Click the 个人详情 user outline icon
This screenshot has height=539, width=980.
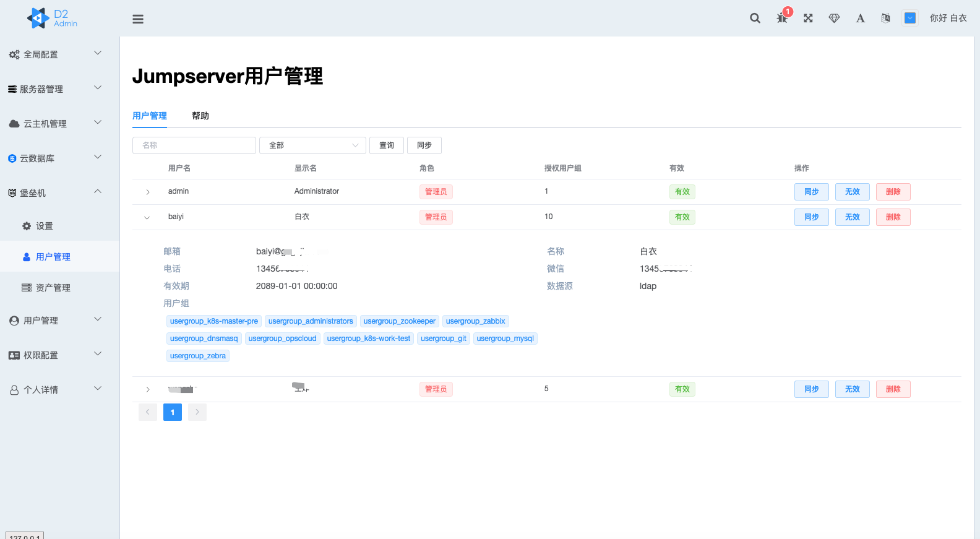coord(14,390)
